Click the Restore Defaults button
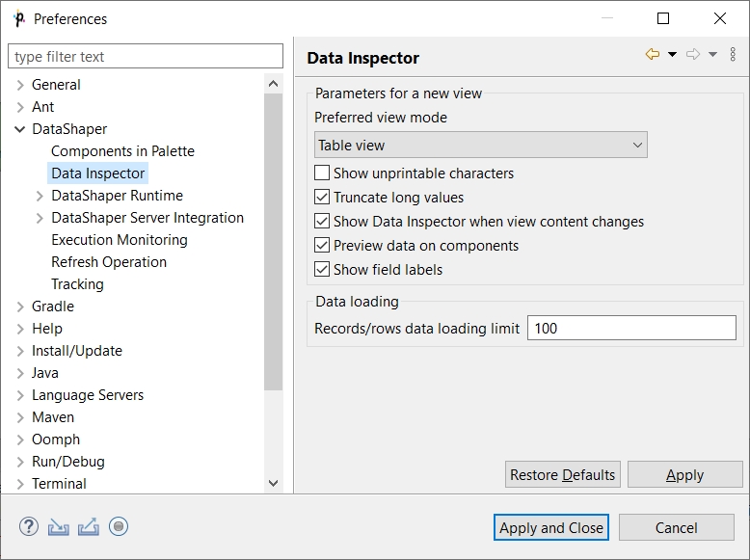750x560 pixels. pyautogui.click(x=563, y=474)
